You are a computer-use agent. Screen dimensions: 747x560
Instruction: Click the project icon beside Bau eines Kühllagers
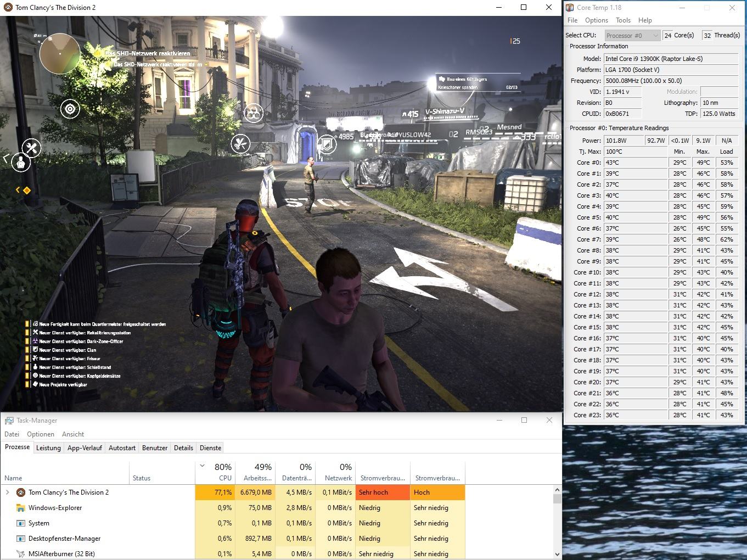coord(441,79)
